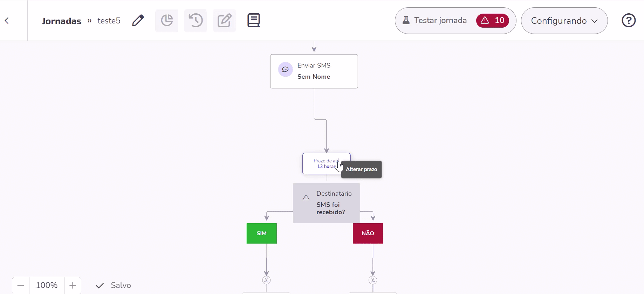644x294 pixels.
Task: Open the help question mark icon
Action: tap(629, 20)
